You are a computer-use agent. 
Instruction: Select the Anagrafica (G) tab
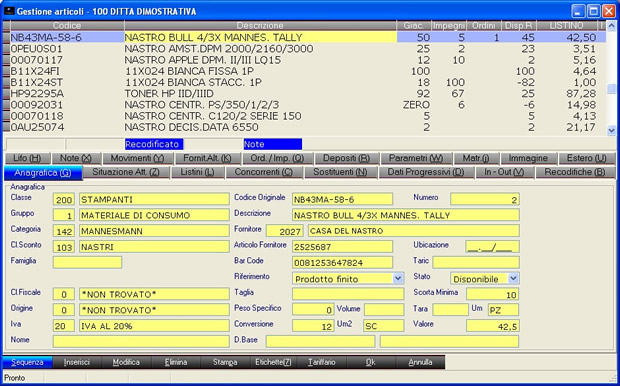click(x=43, y=172)
